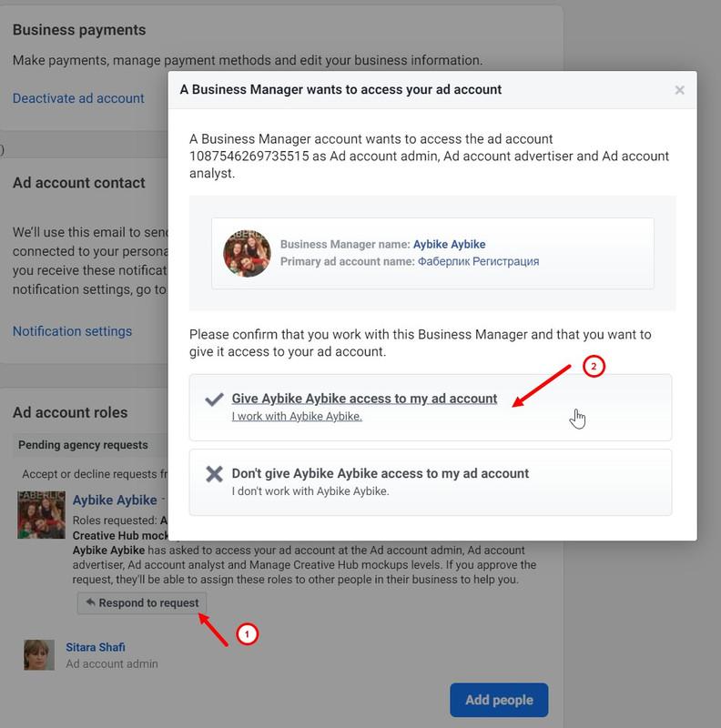Viewport: 721px width, 728px height.
Task: Select Give Aybike Aybike access to my ad account
Action: pyautogui.click(x=431, y=407)
